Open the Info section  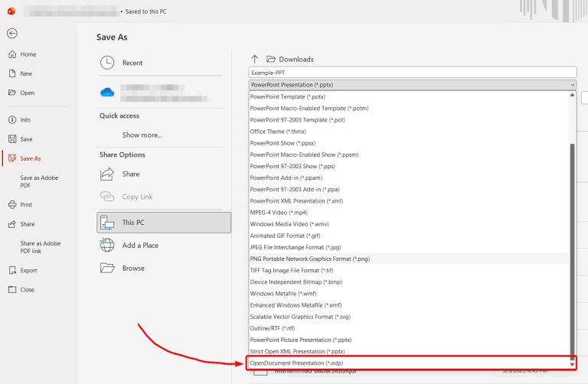(x=19, y=120)
